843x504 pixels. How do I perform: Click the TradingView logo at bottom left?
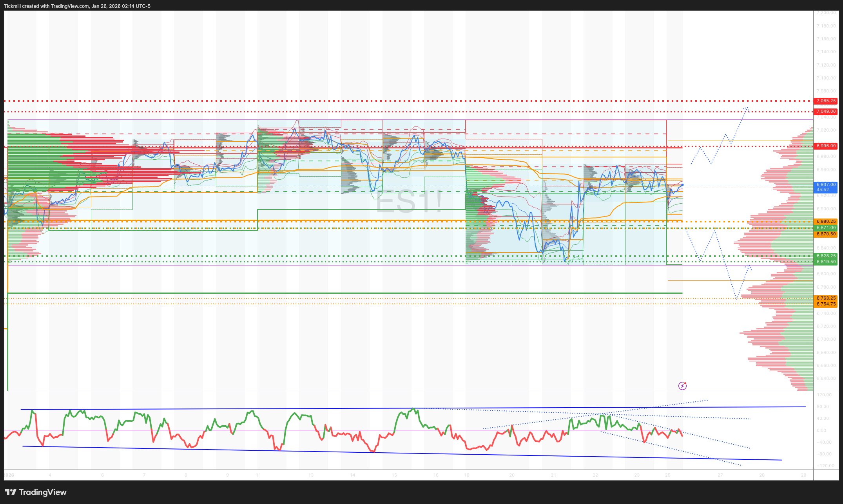[36, 492]
